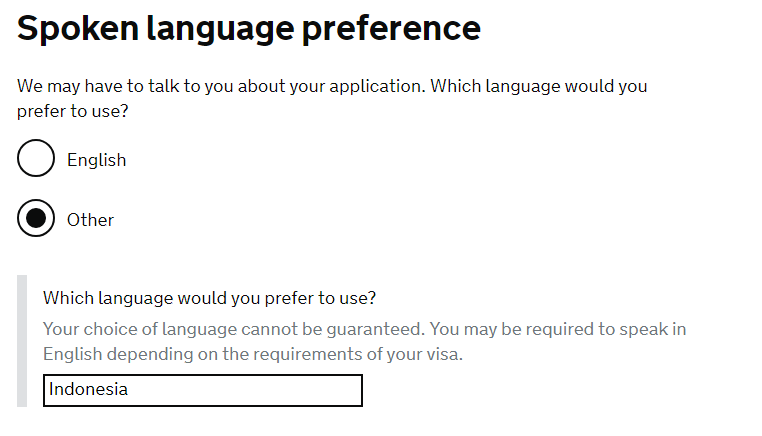Click the "Other" option label text

pos(90,220)
